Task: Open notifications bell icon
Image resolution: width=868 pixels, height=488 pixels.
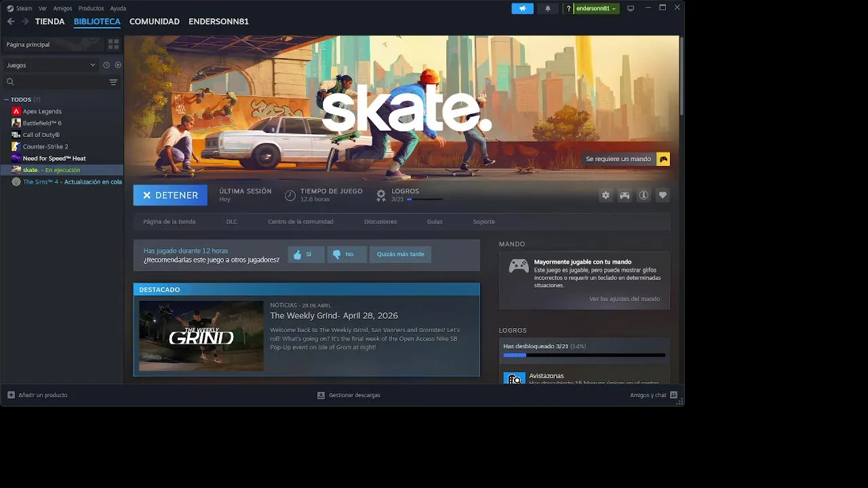Action: (548, 8)
